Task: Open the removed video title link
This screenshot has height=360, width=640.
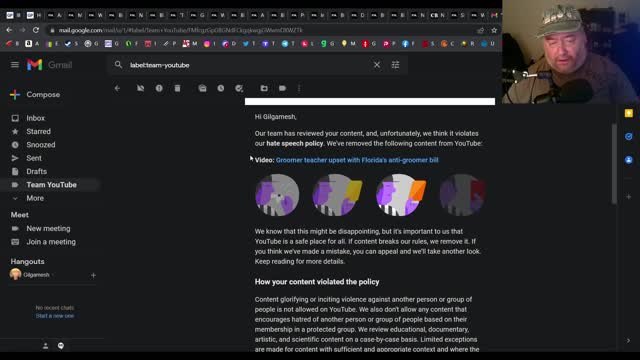Action: pos(357,160)
